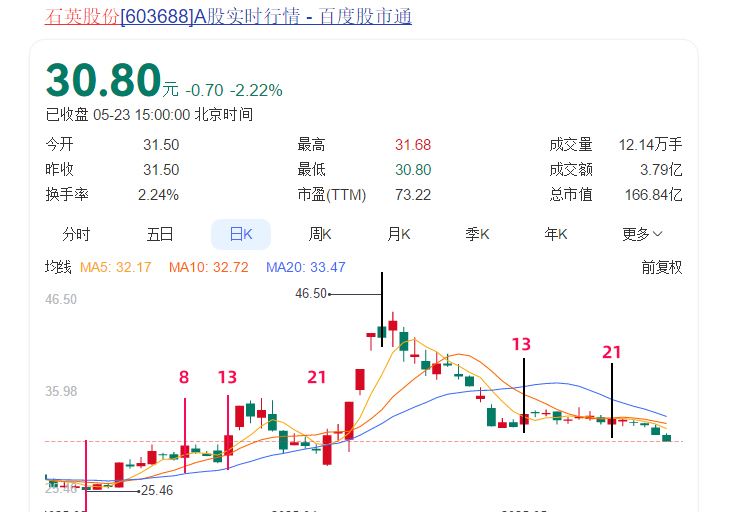Viewport: 750px width, 512px height.
Task: Switch to the 分时 chart tab
Action: coord(76,234)
